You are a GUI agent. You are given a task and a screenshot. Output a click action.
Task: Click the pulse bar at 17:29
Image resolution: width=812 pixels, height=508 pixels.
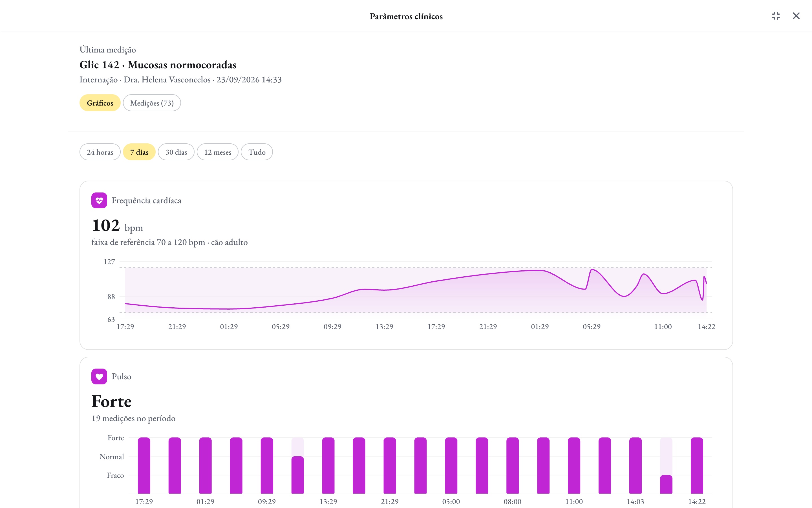tap(144, 465)
